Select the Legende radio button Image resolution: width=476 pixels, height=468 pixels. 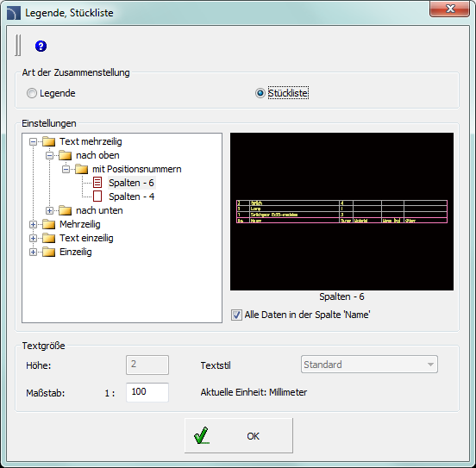[32, 93]
